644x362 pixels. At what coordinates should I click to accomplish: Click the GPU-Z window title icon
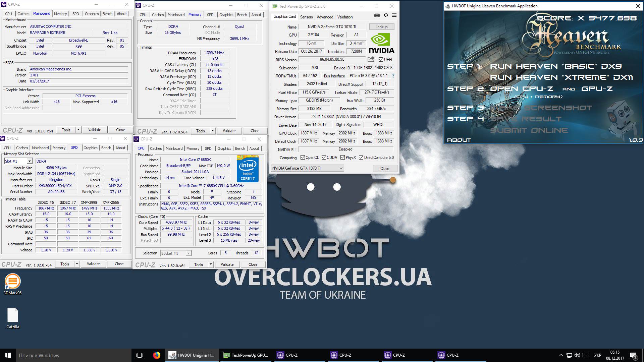[275, 6]
